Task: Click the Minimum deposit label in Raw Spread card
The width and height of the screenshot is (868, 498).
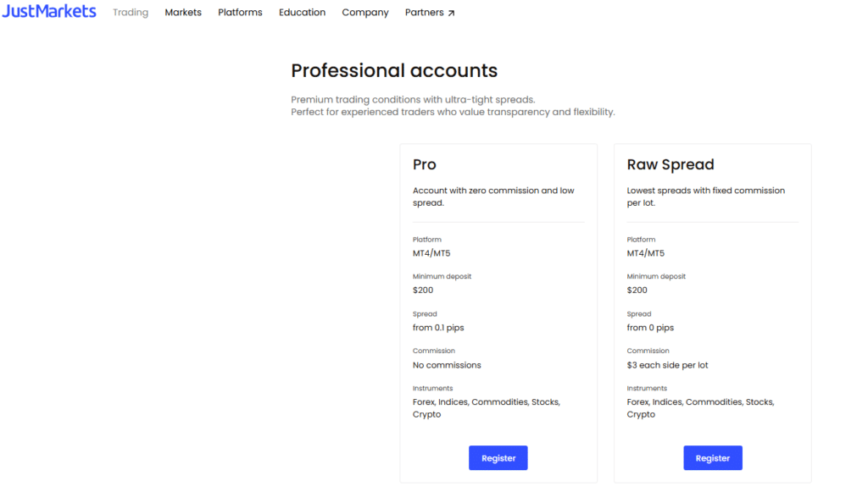Action: tap(656, 276)
